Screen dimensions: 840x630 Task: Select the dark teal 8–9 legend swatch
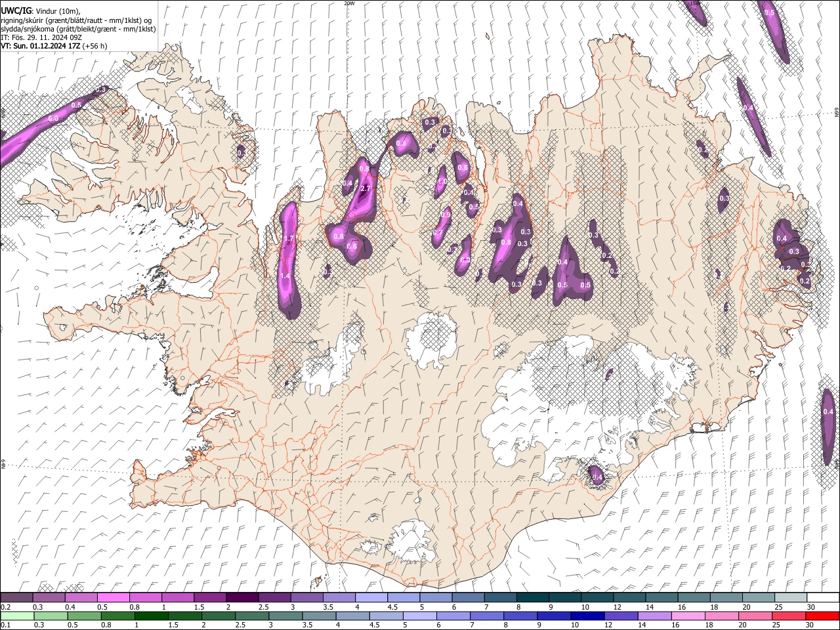(x=532, y=598)
